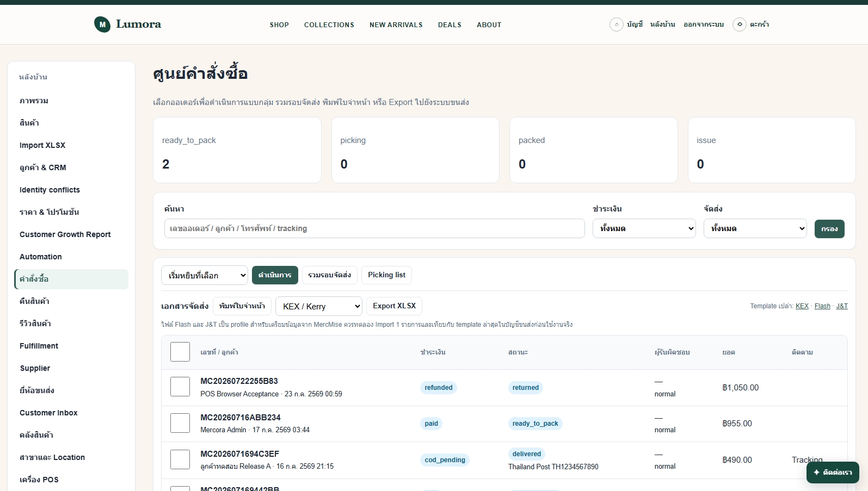Image resolution: width=868 pixels, height=491 pixels.
Task: Open COLLECTIONS in top navigation
Action: (329, 25)
